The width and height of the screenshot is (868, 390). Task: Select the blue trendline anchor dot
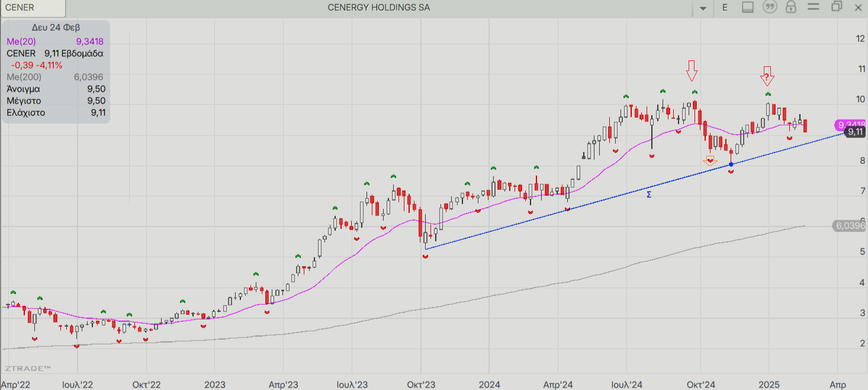tap(731, 165)
